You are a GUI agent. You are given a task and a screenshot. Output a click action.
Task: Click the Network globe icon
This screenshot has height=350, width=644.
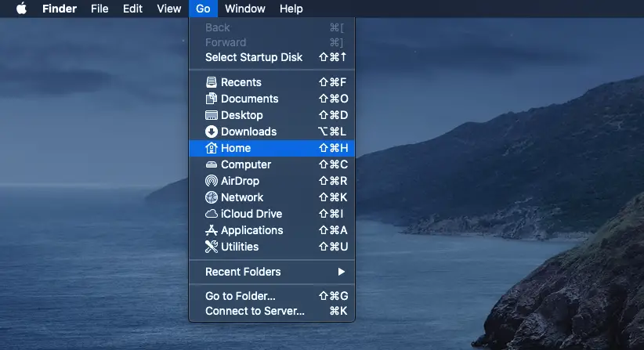pos(211,197)
